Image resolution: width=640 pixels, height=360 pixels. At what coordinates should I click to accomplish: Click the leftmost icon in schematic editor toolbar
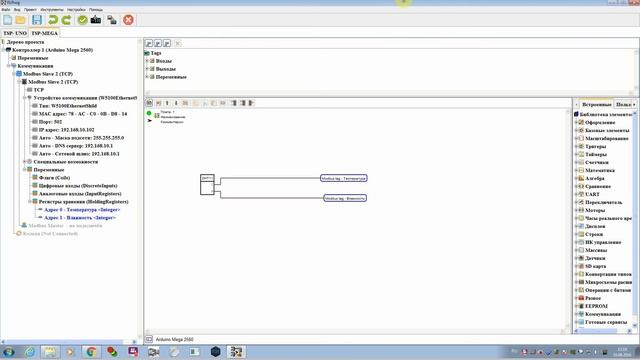(149, 103)
